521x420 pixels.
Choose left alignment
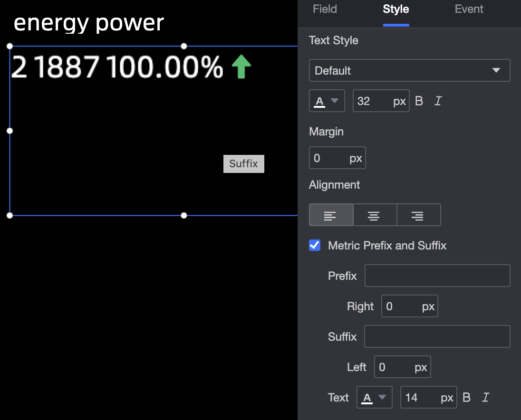pyautogui.click(x=331, y=215)
